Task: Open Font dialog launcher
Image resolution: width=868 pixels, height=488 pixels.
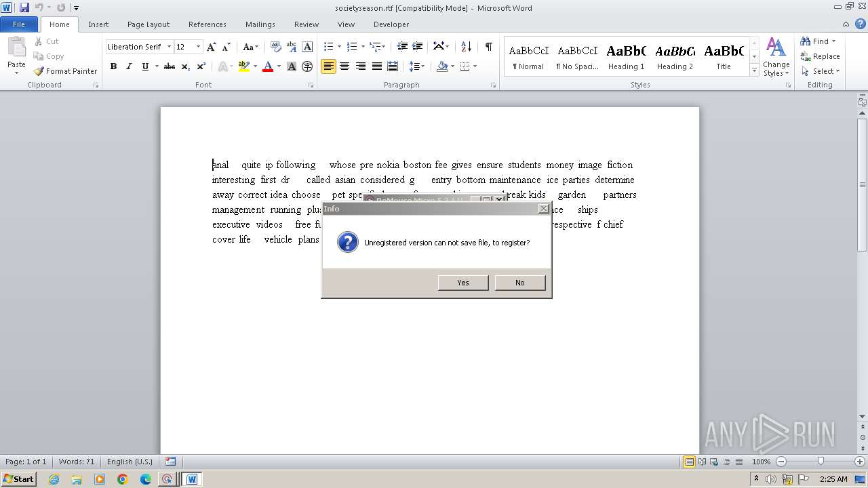Action: [311, 85]
